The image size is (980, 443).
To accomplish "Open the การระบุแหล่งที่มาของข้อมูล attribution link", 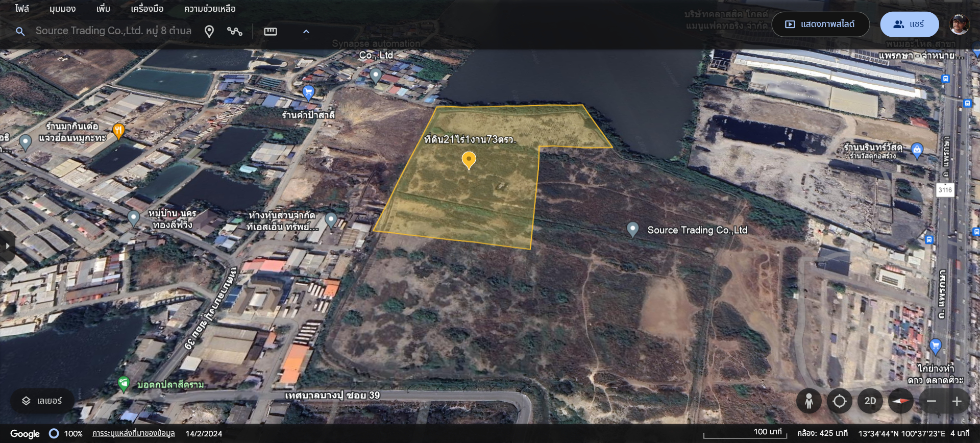I will pos(133,433).
